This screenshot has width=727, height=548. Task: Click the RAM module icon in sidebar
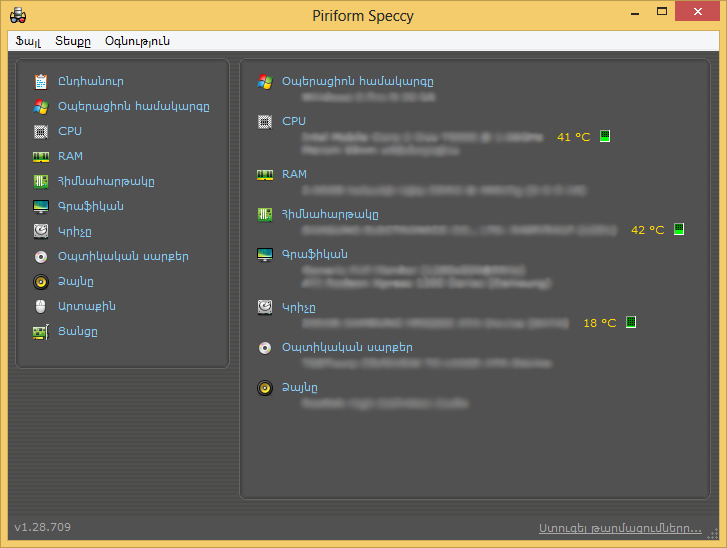(41, 157)
